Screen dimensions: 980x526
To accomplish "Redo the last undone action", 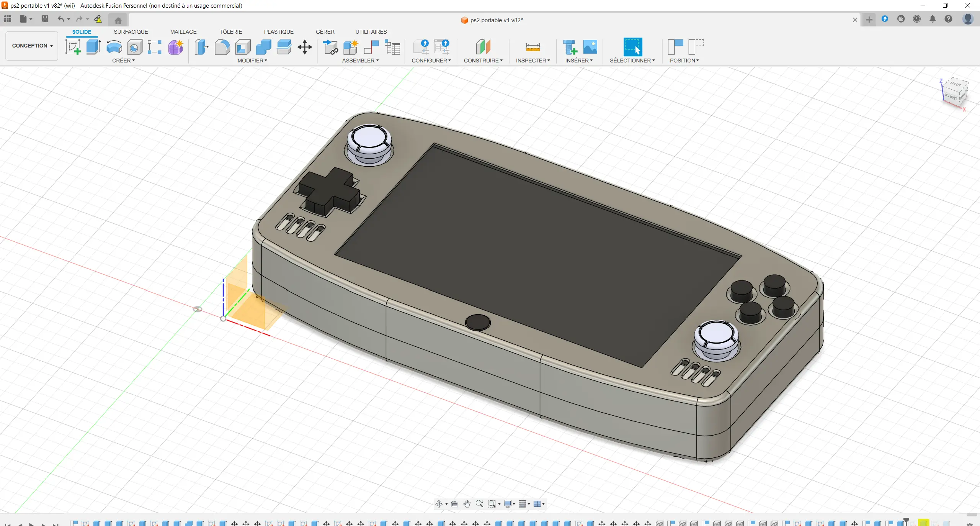I will point(79,19).
